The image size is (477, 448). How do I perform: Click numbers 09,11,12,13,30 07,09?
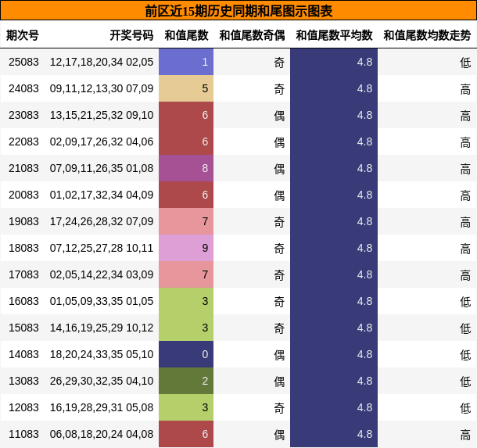pos(102,88)
